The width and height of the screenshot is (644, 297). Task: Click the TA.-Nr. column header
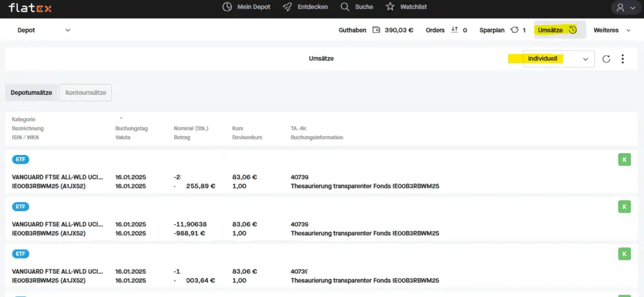[x=299, y=128]
